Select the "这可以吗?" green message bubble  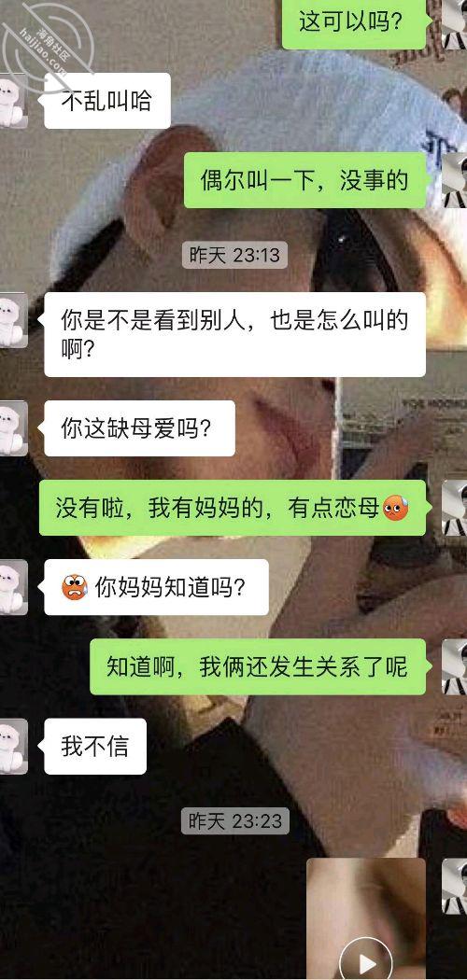coord(354,23)
